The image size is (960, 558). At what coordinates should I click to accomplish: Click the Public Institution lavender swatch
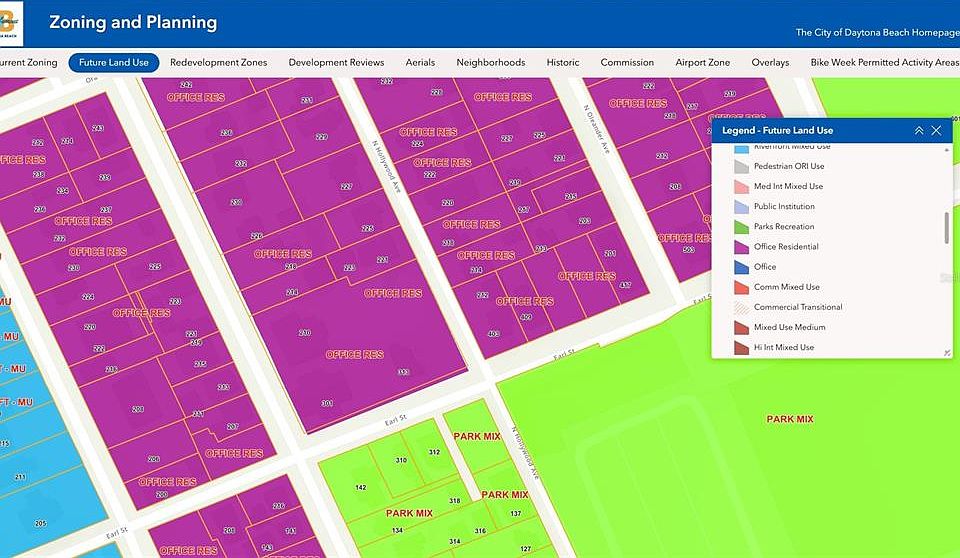741,207
